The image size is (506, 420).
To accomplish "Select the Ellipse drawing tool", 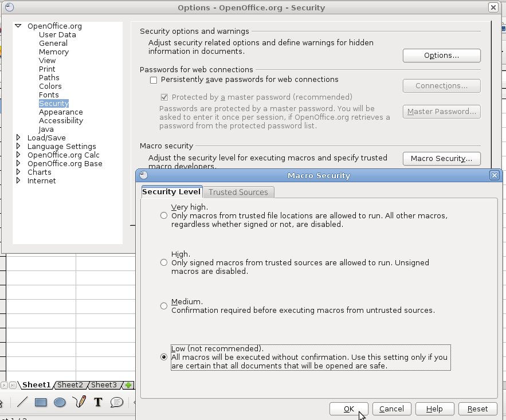I will click(x=60, y=402).
